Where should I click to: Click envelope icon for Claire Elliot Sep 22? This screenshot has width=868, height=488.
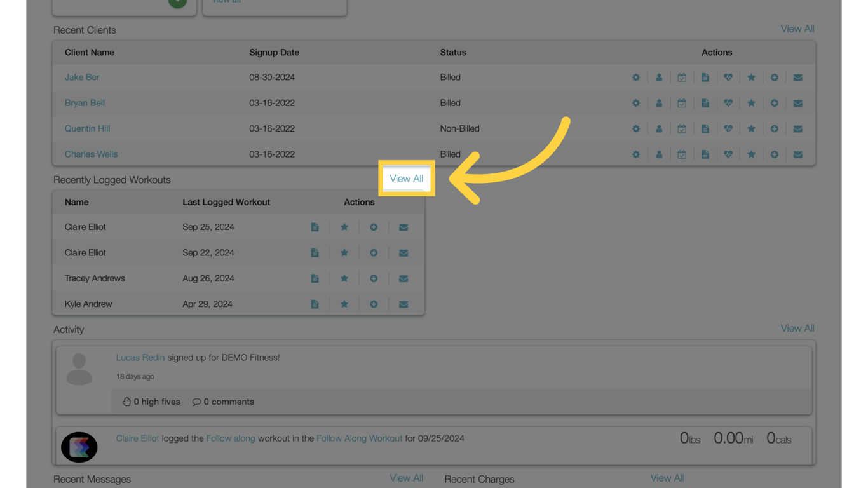click(x=403, y=253)
